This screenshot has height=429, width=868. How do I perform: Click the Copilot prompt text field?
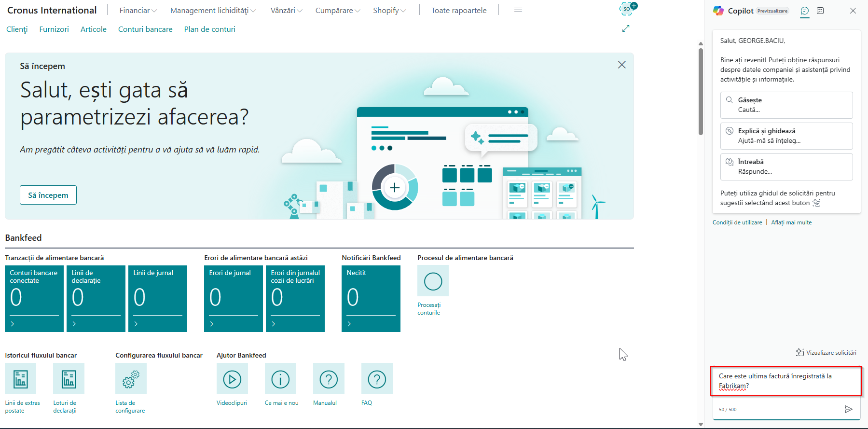point(786,381)
